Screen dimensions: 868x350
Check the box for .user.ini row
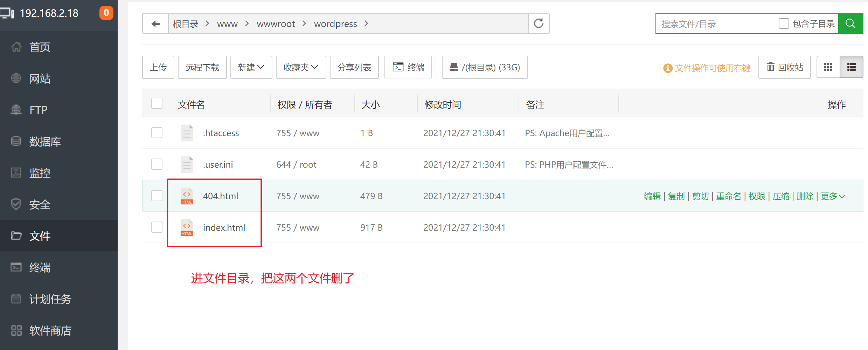(157, 164)
